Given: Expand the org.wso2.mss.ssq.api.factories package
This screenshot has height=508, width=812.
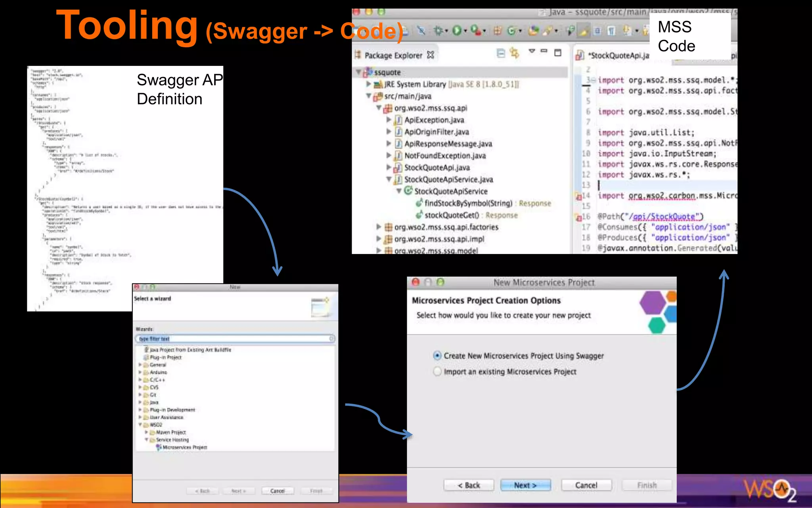Looking at the screenshot, I should (x=379, y=227).
